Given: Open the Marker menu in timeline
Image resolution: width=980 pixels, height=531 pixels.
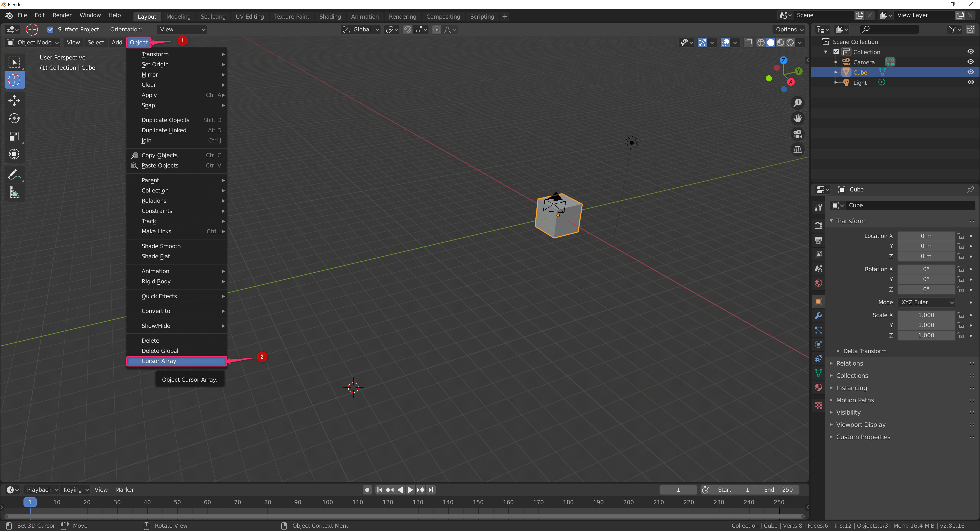Looking at the screenshot, I should click(x=125, y=489).
